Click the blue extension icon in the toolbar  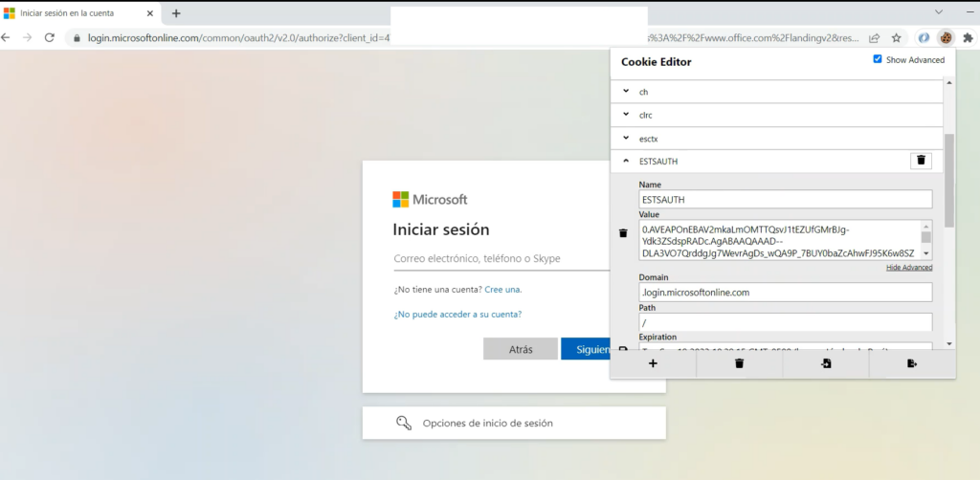click(924, 37)
